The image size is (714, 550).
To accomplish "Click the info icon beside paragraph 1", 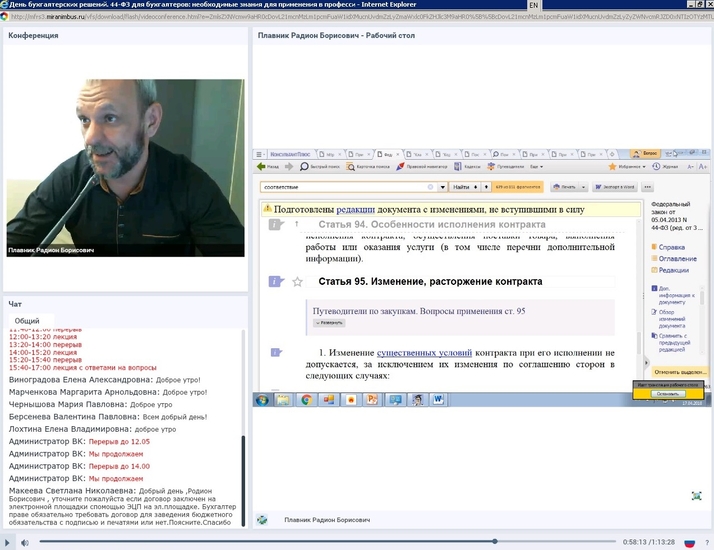I will (276, 352).
